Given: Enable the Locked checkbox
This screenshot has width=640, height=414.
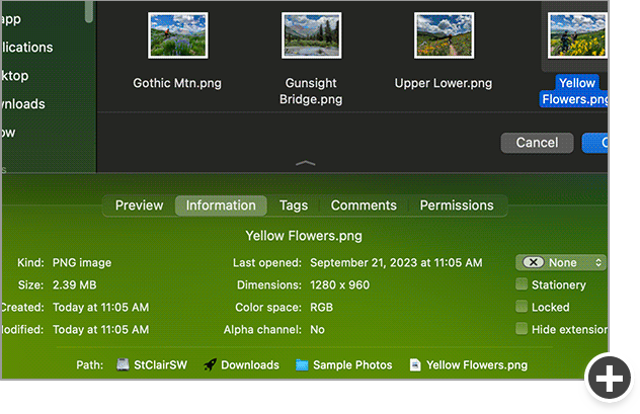Looking at the screenshot, I should pos(521,307).
